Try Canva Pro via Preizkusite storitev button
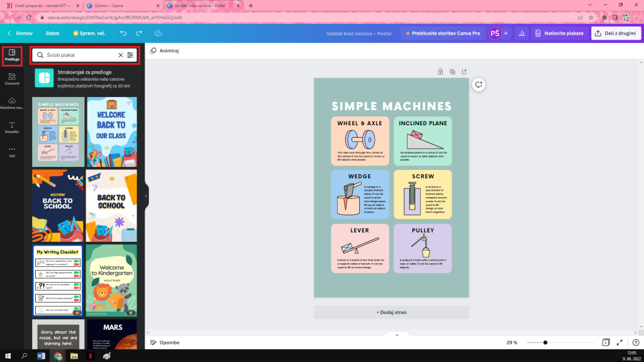The image size is (644, 362). [x=442, y=33]
